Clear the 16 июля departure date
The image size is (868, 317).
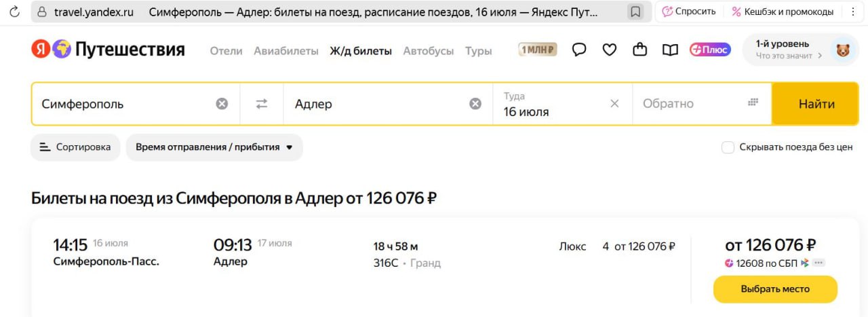(614, 104)
